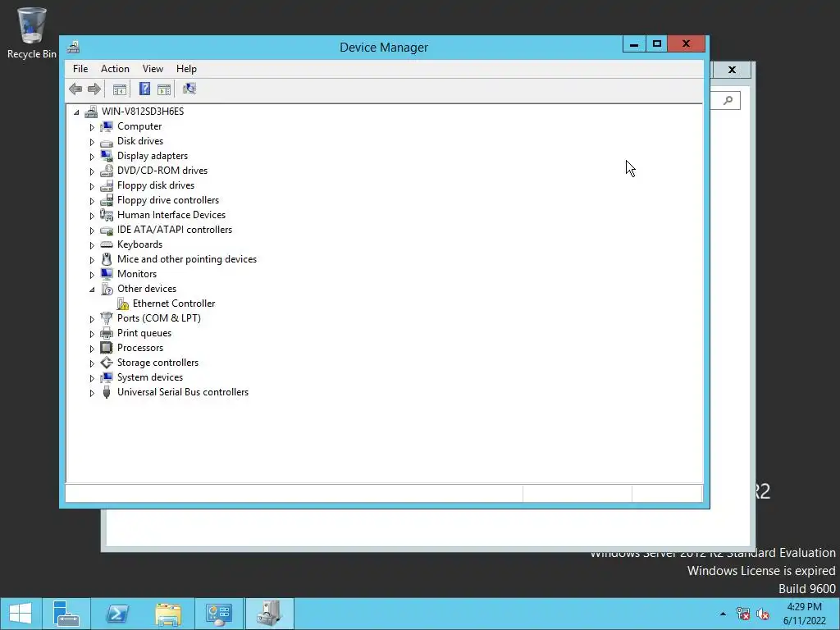Expand the Monitors node arrow
Screen dimensions: 840x630
tap(92, 275)
